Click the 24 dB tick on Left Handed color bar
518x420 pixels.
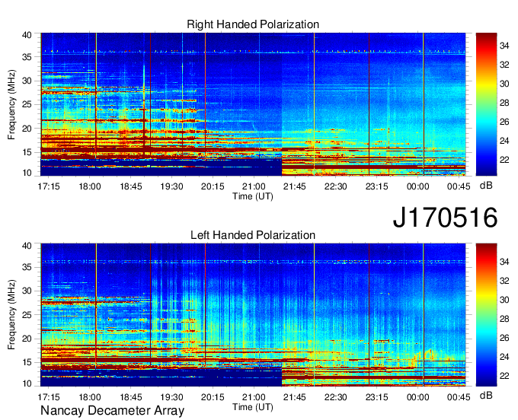coord(504,357)
